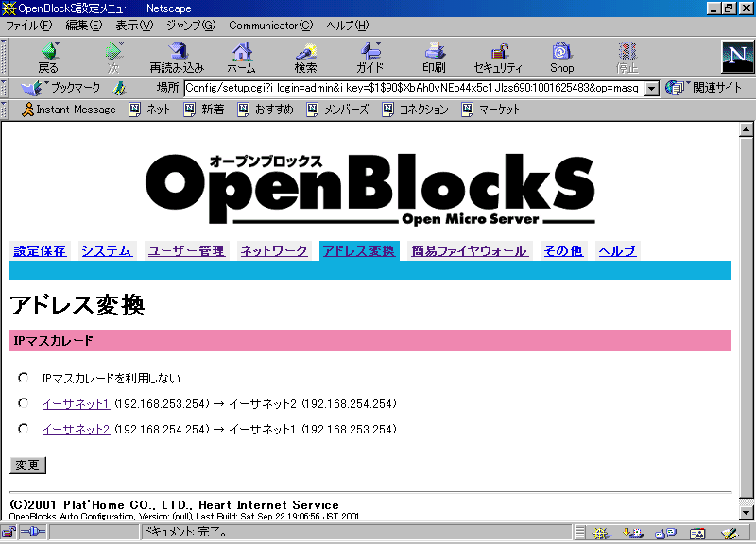The image size is (756, 544).
Task: Expand the location URL dropdown arrow
Action: click(x=652, y=88)
